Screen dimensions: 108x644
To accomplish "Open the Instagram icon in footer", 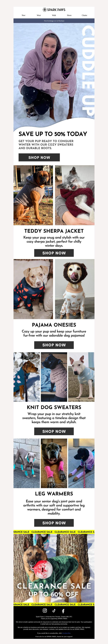I will click(x=45, y=610).
